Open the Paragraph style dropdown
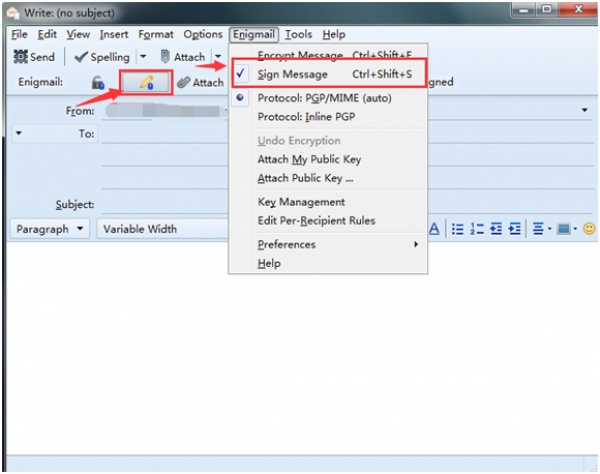Viewport: 600px width, 474px height. point(50,229)
